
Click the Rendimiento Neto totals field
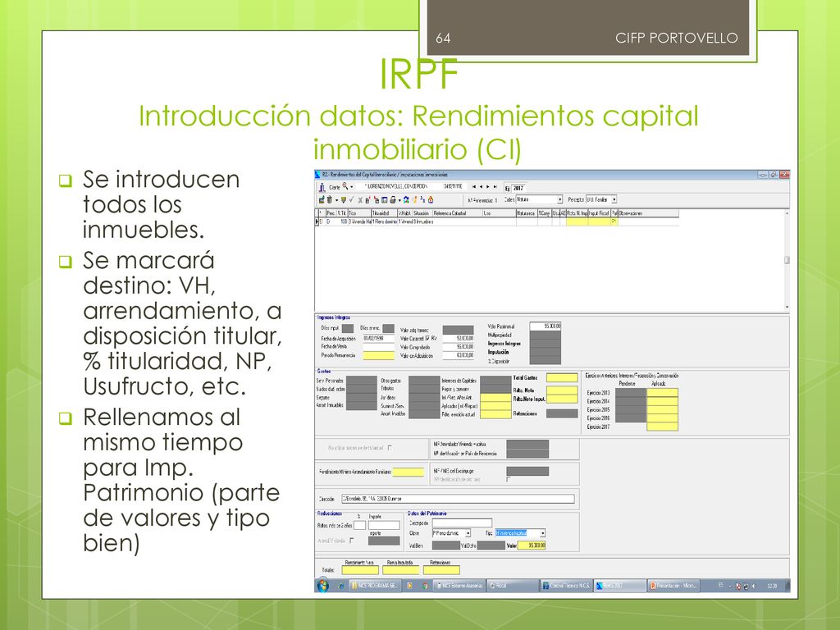(x=360, y=570)
